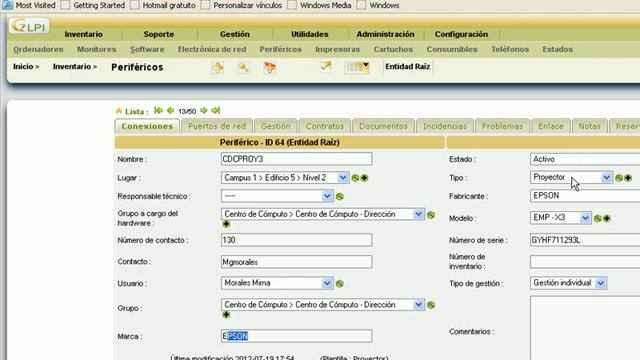Click the green icon next to Modelo
The image size is (640, 360).
[598, 218]
